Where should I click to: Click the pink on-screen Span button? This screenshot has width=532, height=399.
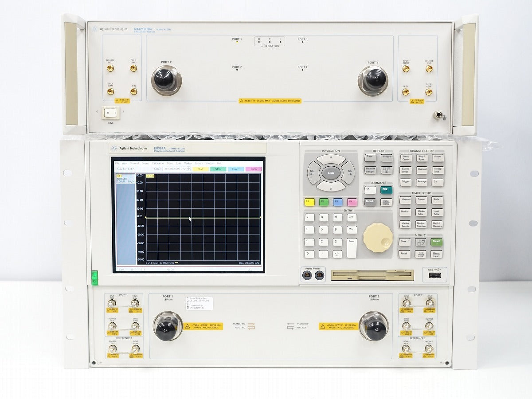click(254, 169)
